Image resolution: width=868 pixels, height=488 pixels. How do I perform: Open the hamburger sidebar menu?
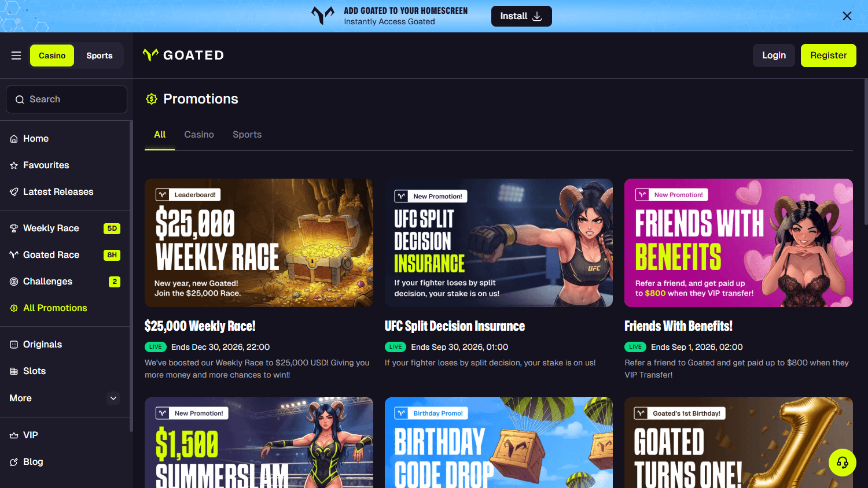[16, 56]
